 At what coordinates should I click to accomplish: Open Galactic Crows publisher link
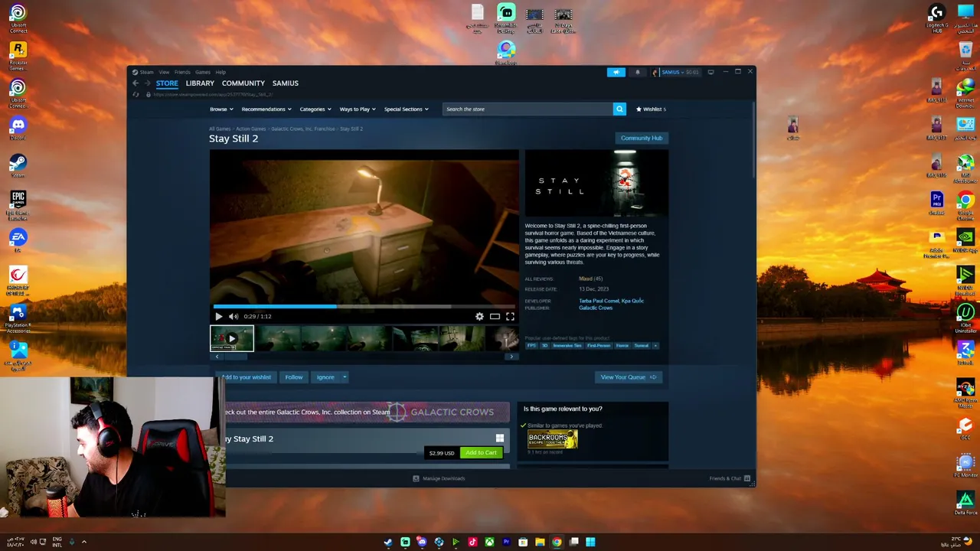(x=596, y=308)
